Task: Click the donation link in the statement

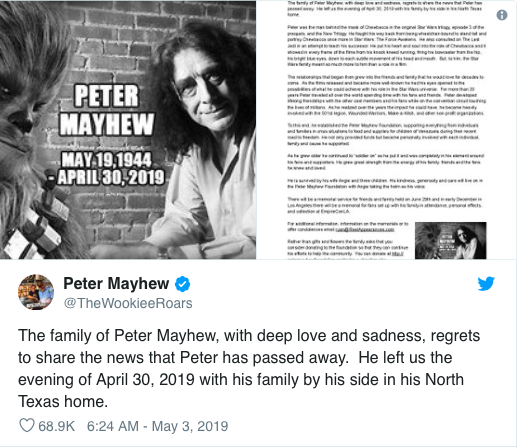Action: [x=398, y=254]
